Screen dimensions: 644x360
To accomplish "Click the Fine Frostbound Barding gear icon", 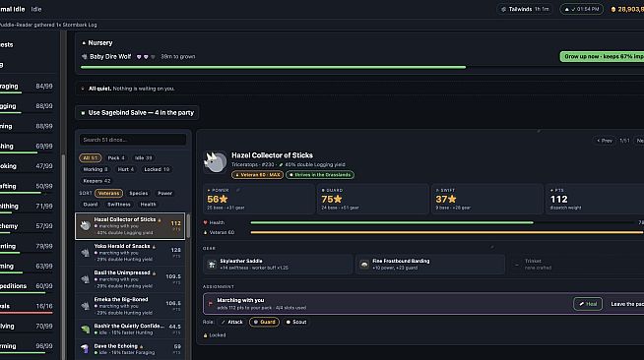I will pos(364,265).
